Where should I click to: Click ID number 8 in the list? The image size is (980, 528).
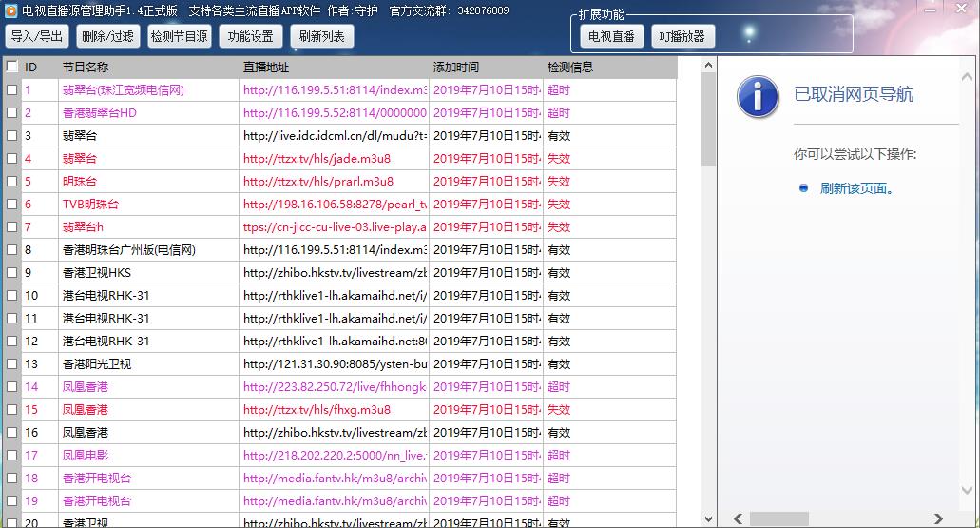click(x=28, y=249)
